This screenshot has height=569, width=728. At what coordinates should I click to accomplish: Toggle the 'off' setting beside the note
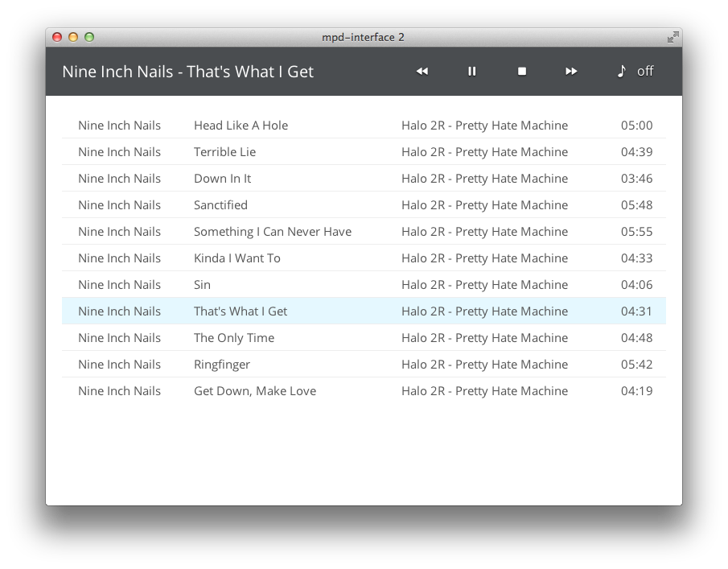pos(645,71)
